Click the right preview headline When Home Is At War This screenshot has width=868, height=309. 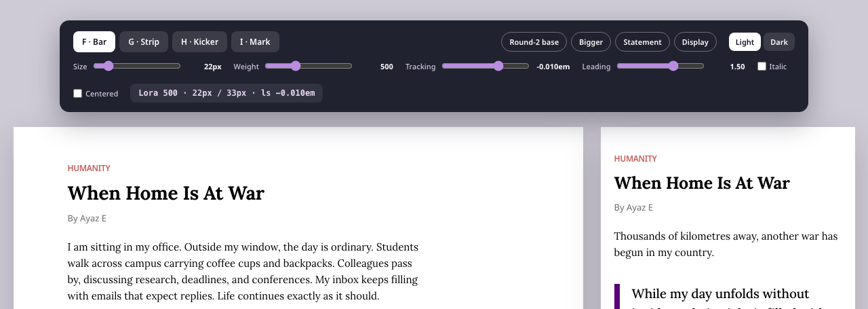tap(702, 183)
